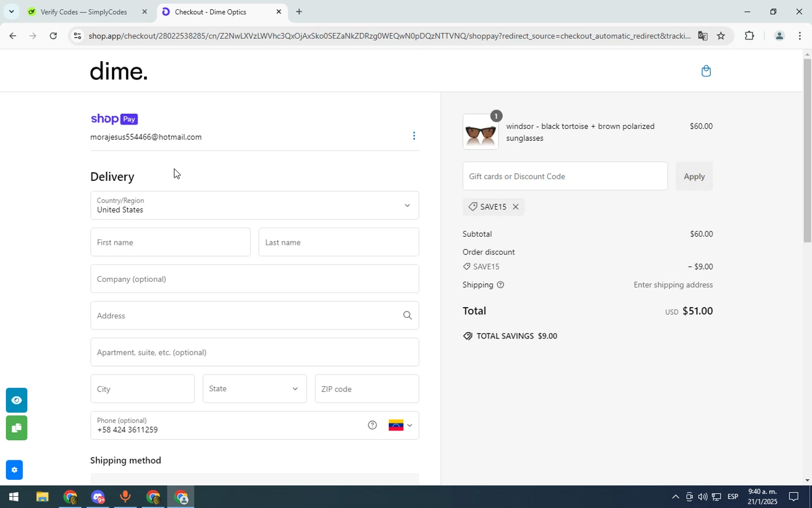Click the translate page icon
812x508 pixels.
coord(703,36)
